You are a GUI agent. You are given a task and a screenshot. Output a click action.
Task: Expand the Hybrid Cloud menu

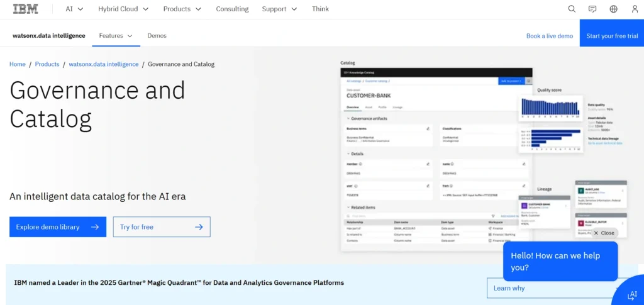(x=123, y=9)
